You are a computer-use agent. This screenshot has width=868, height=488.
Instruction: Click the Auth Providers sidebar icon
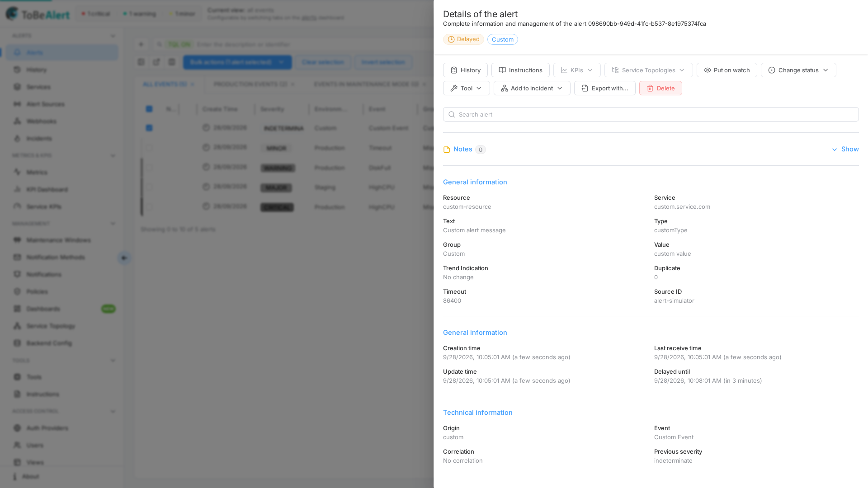pyautogui.click(x=17, y=428)
